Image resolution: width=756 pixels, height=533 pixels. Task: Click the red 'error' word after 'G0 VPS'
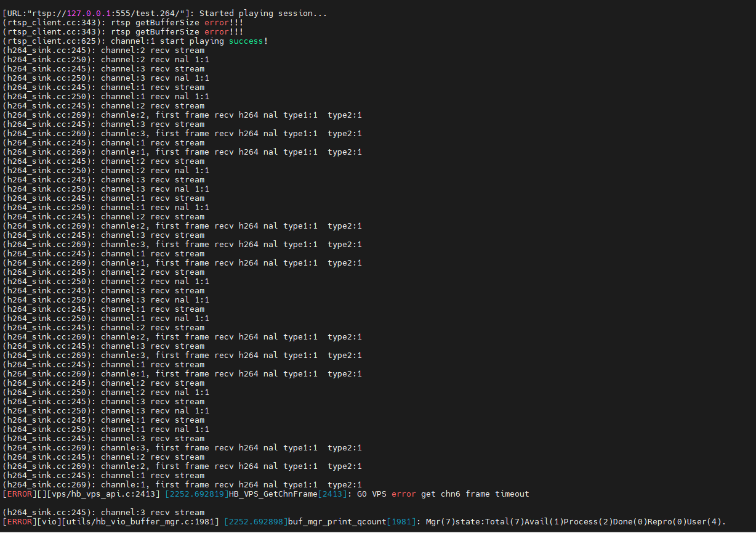coord(403,494)
